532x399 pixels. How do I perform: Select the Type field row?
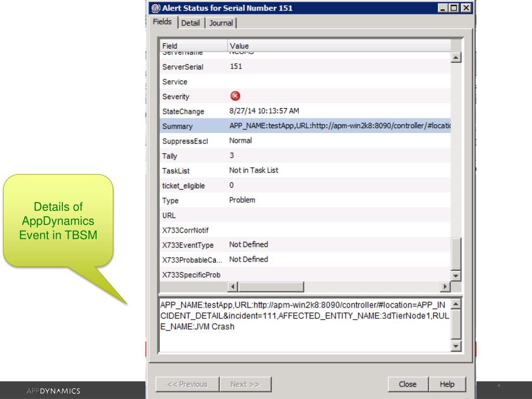click(305, 200)
